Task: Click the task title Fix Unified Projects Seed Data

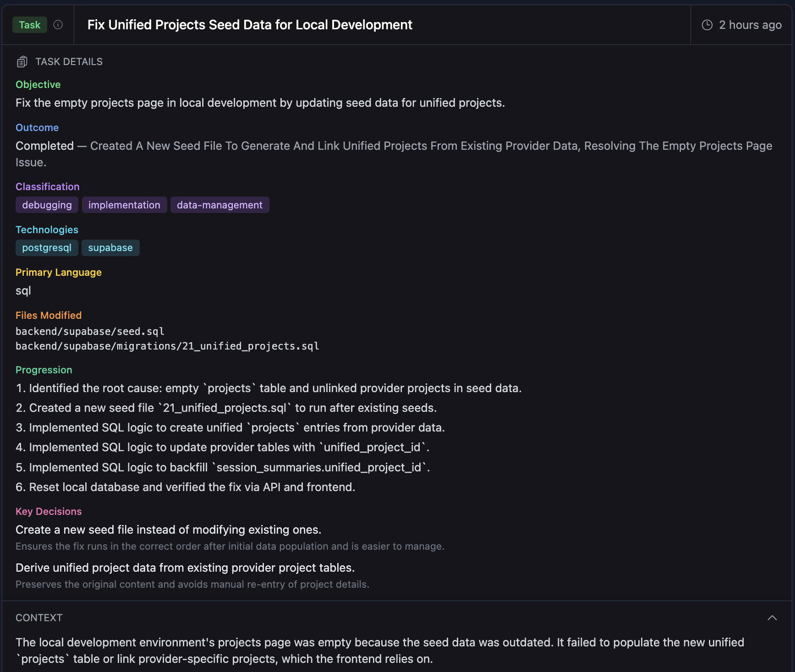Action: 249,25
